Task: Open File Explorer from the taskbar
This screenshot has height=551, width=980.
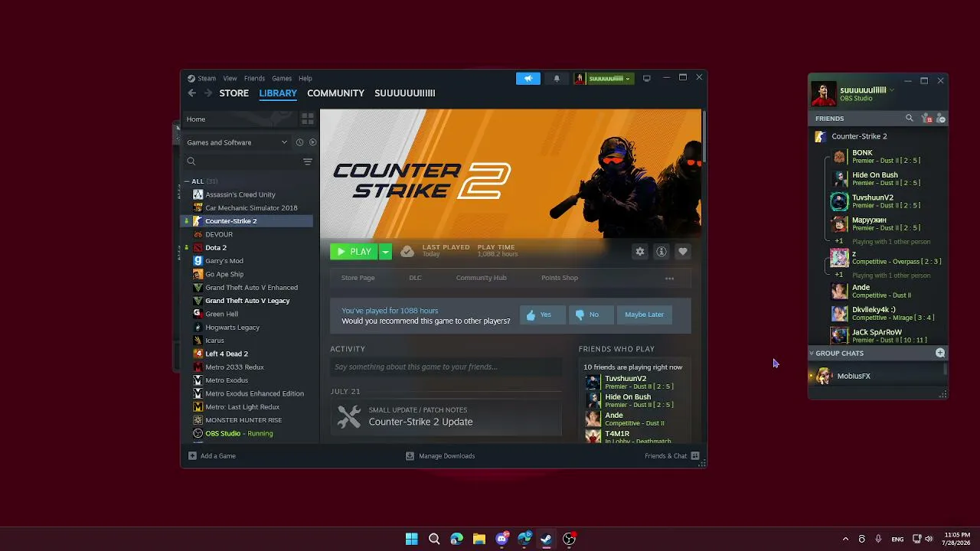Action: (x=479, y=539)
